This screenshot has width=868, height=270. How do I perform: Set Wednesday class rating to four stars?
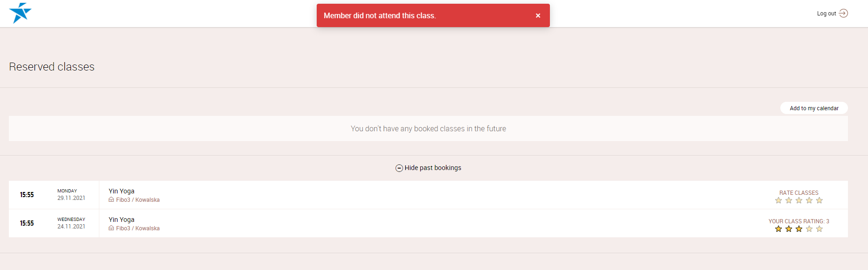809,229
